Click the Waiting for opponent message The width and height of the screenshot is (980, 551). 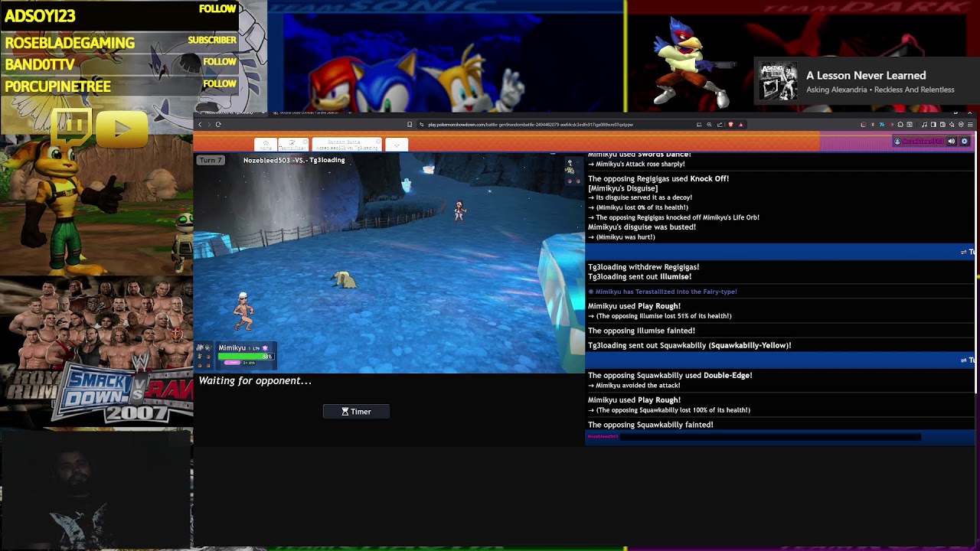(x=255, y=381)
